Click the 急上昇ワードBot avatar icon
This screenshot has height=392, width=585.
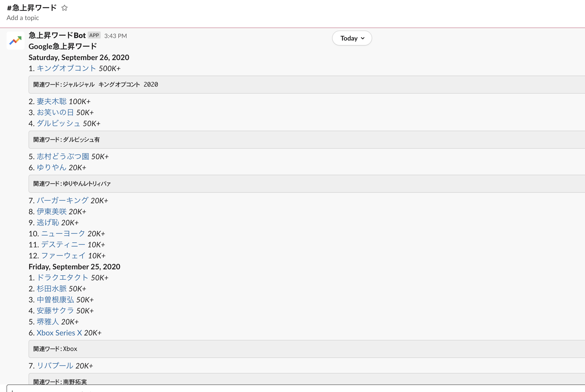pyautogui.click(x=16, y=41)
